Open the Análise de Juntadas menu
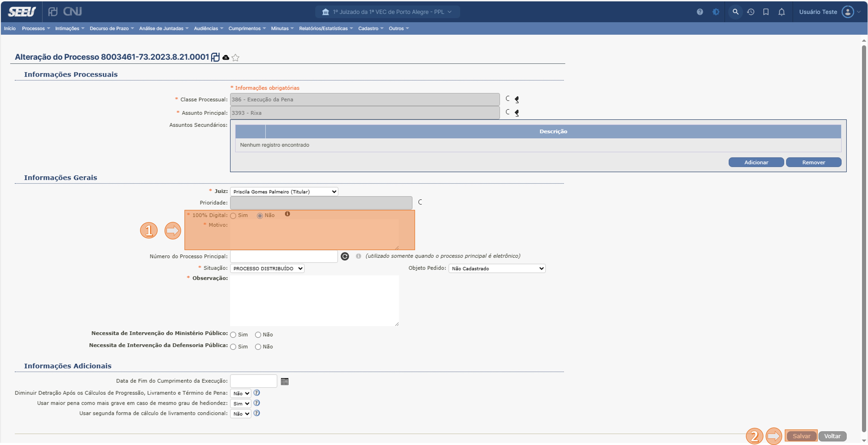868x445 pixels. (x=164, y=29)
